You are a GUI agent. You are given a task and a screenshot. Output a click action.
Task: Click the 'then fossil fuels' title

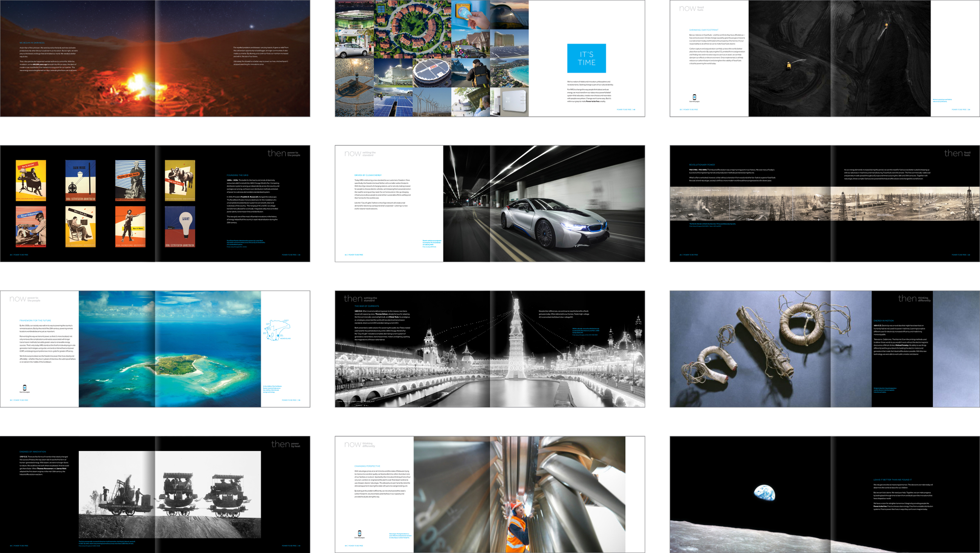(x=957, y=153)
